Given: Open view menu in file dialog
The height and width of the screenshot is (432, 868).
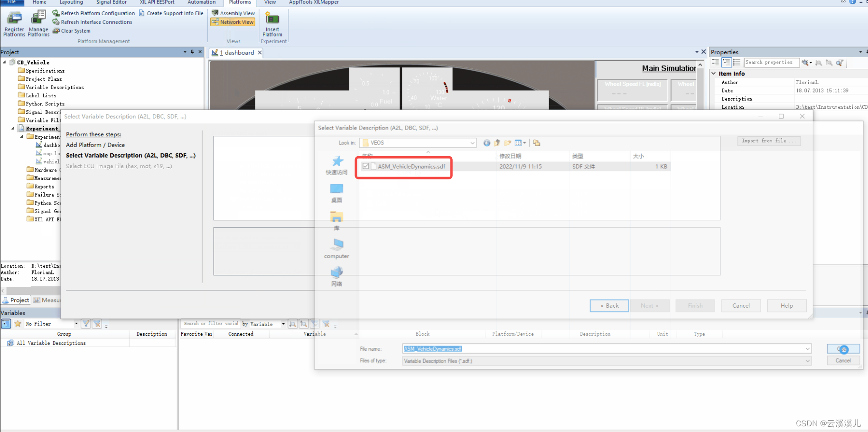Looking at the screenshot, I should [x=520, y=143].
